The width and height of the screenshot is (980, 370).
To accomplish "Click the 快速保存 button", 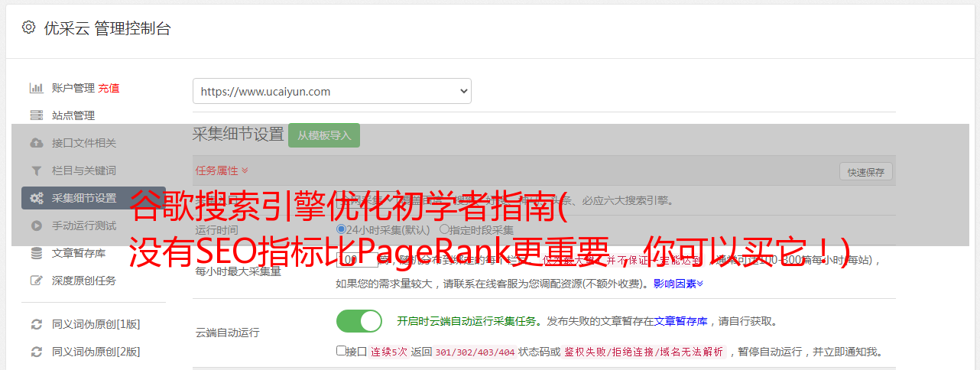I will pyautogui.click(x=865, y=172).
